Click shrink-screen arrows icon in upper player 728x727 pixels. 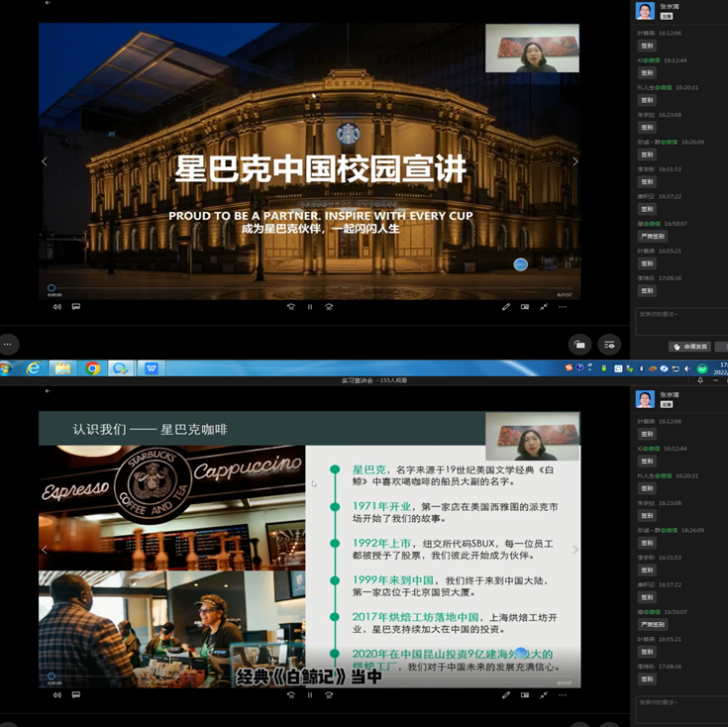pos(544,307)
